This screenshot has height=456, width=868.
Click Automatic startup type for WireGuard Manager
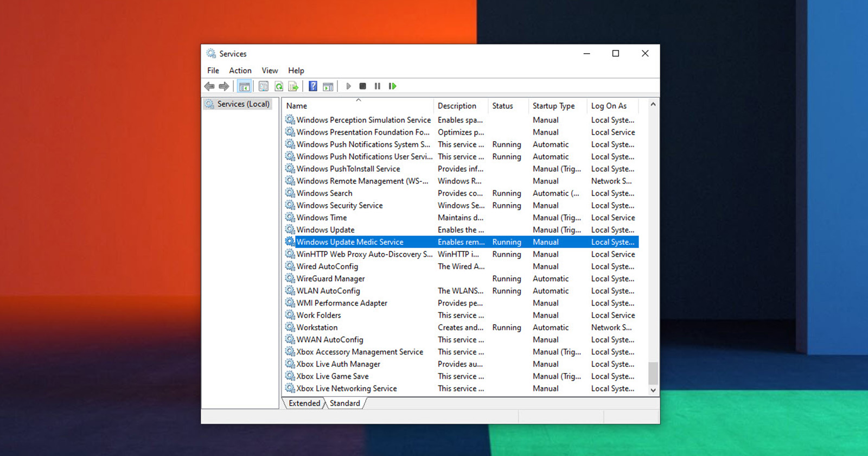[x=551, y=278]
